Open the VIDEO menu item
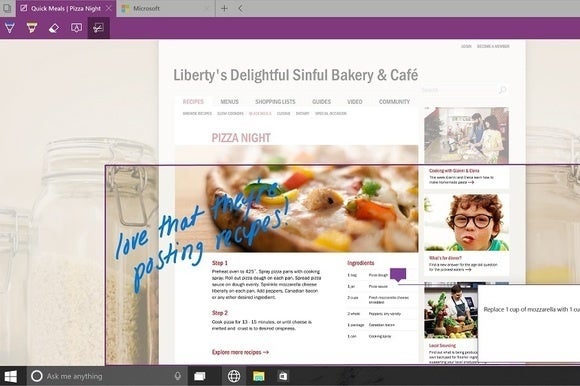 click(x=355, y=102)
